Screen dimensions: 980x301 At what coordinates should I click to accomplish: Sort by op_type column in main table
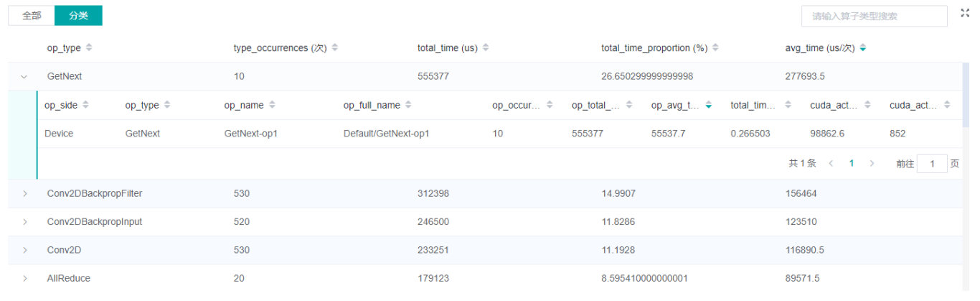(89, 48)
